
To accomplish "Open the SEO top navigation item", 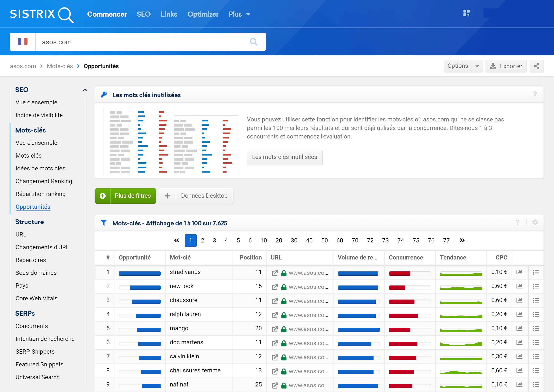I will click(143, 14).
